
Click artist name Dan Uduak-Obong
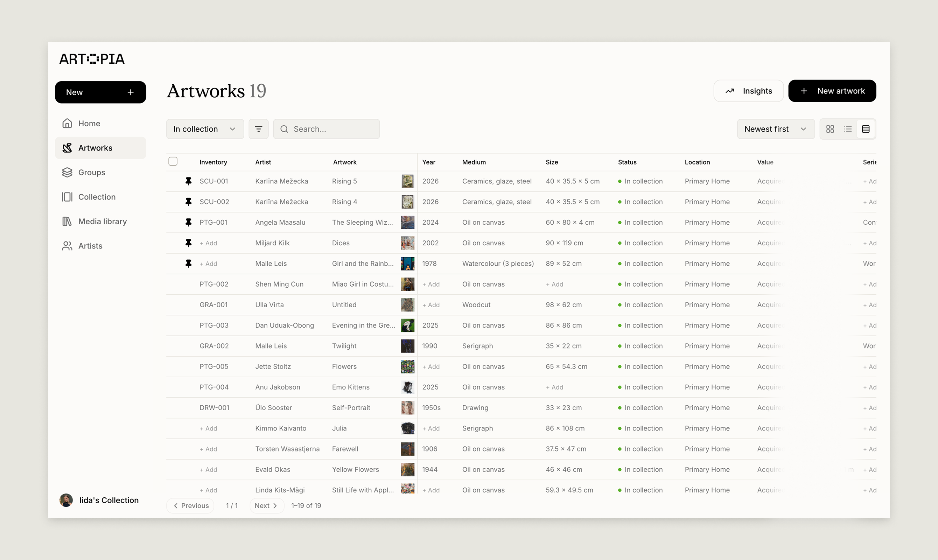click(x=285, y=325)
